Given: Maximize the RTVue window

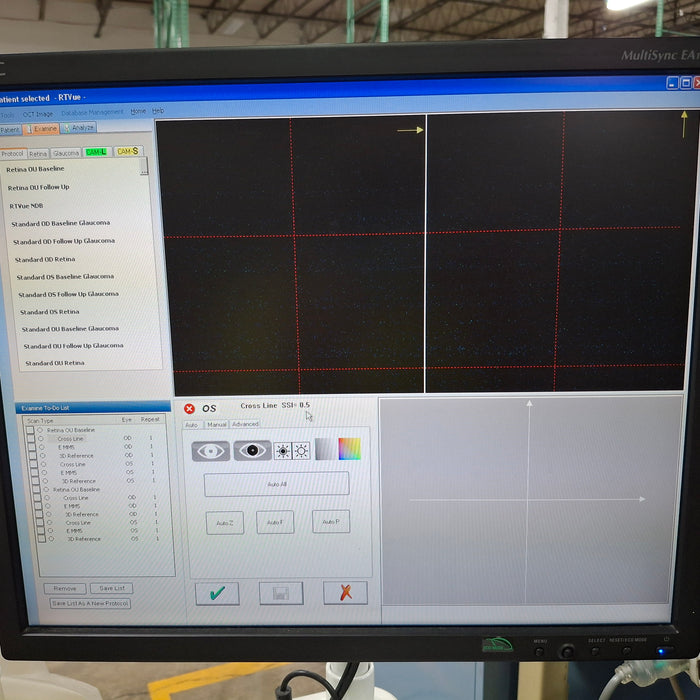Looking at the screenshot, I should tap(686, 83).
